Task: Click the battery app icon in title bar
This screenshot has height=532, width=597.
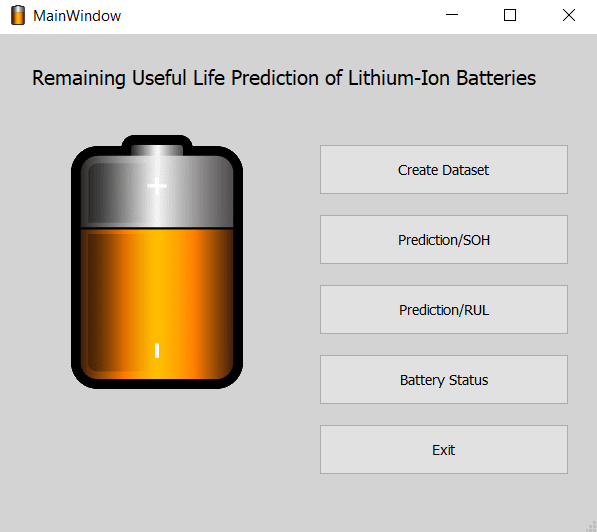Action: 18,15
